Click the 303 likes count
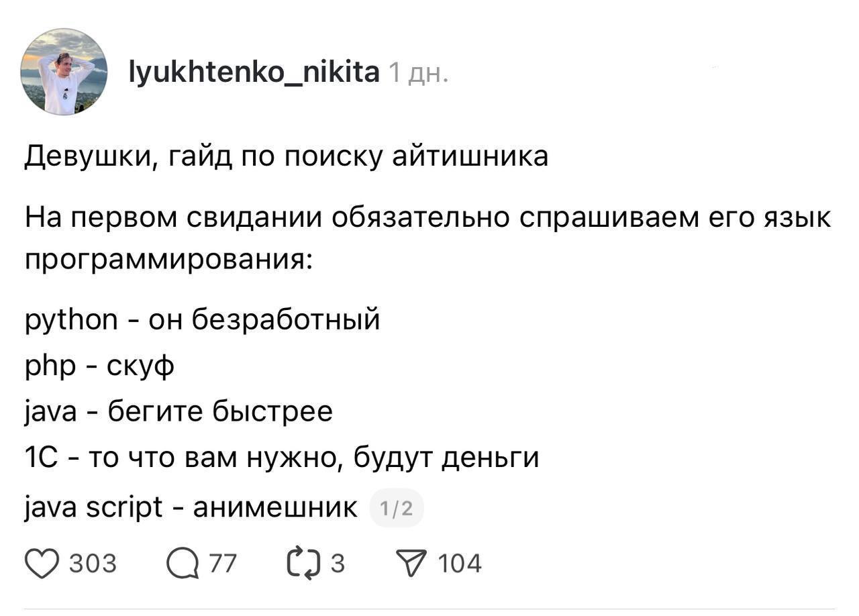 93,564
